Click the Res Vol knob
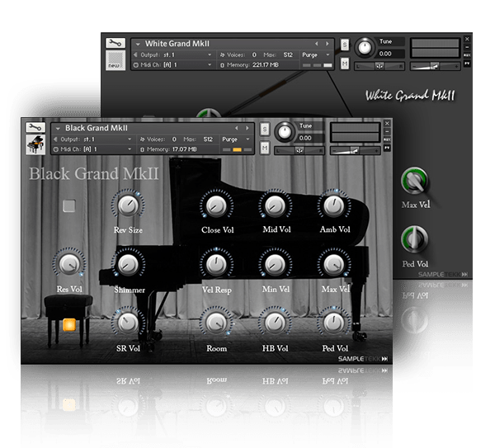495x448 pixels. pos(69,263)
